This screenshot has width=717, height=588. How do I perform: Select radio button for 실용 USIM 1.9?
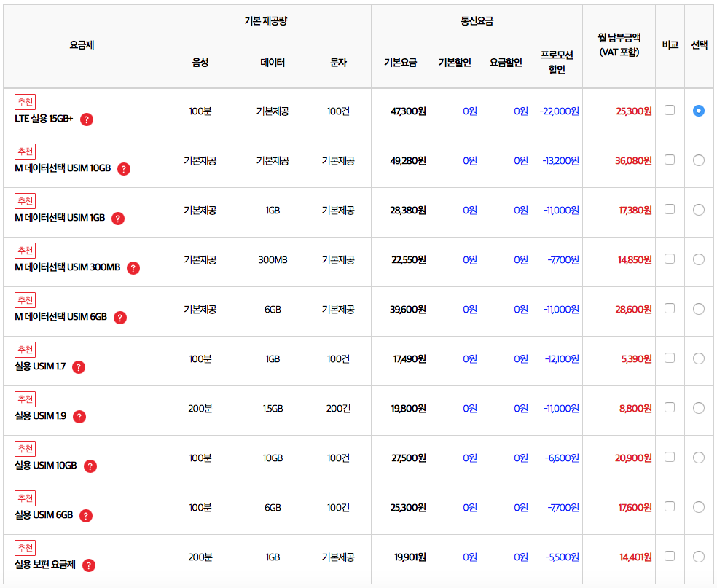(699, 408)
